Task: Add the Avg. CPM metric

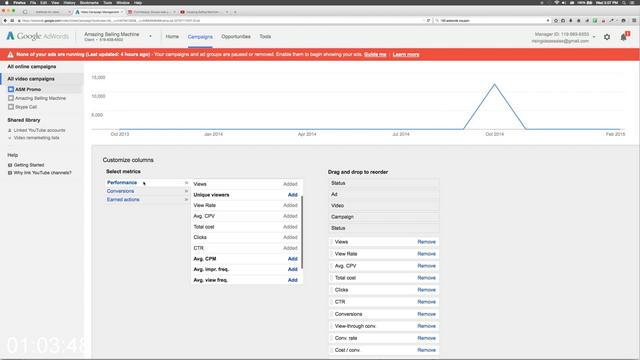Action: coord(292,259)
